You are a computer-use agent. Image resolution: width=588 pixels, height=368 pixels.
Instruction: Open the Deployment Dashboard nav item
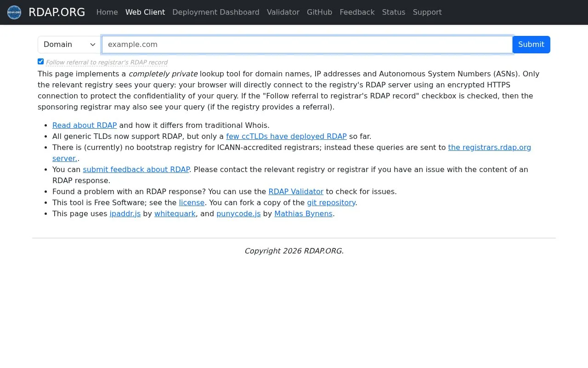pos(216,12)
